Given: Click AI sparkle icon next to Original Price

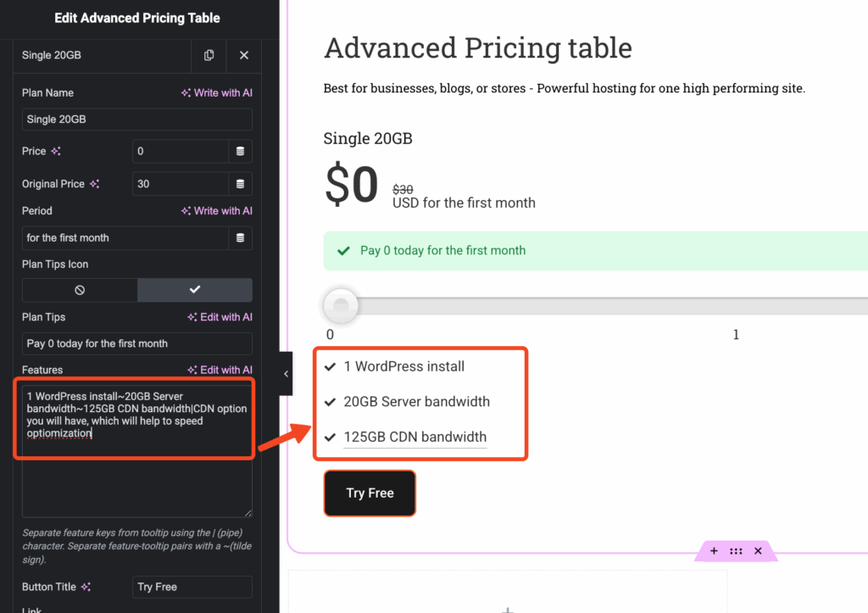Looking at the screenshot, I should tap(95, 184).
